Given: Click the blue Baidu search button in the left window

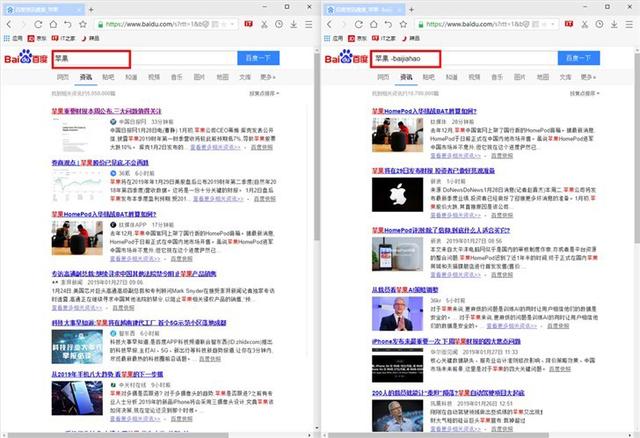Looking at the screenshot, I should point(258,58).
